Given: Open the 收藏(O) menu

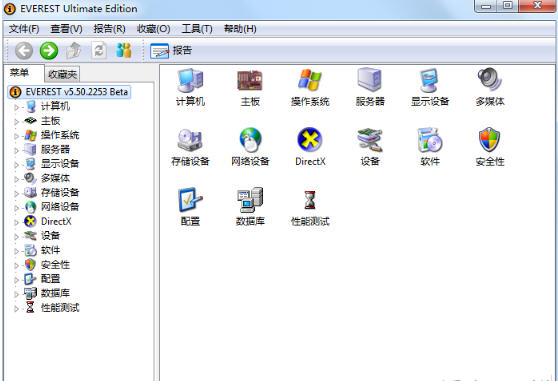Looking at the screenshot, I should [153, 29].
